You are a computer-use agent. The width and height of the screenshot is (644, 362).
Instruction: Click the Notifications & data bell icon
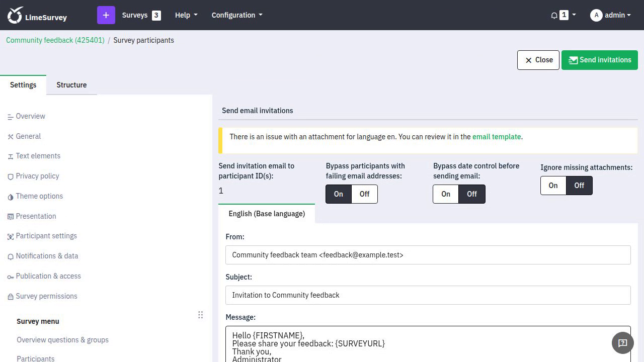pyautogui.click(x=11, y=256)
